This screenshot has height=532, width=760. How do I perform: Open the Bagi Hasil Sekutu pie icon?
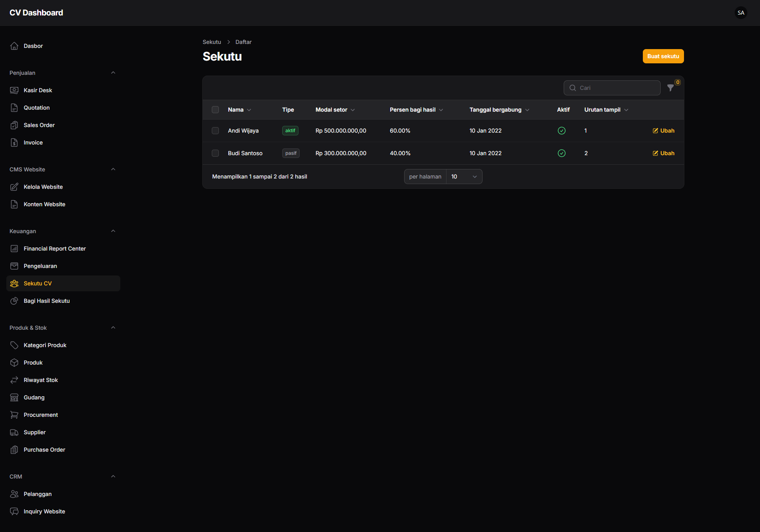(x=14, y=301)
